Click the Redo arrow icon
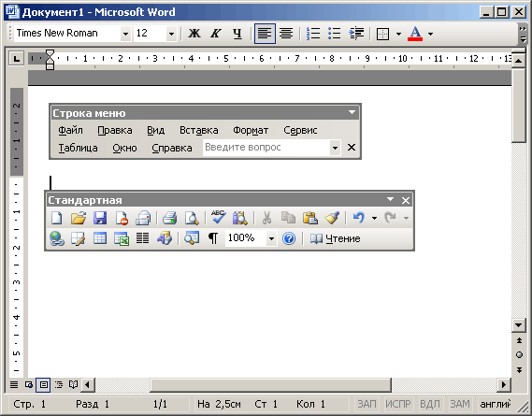Viewport: 532px width, 416px height. tap(390, 218)
